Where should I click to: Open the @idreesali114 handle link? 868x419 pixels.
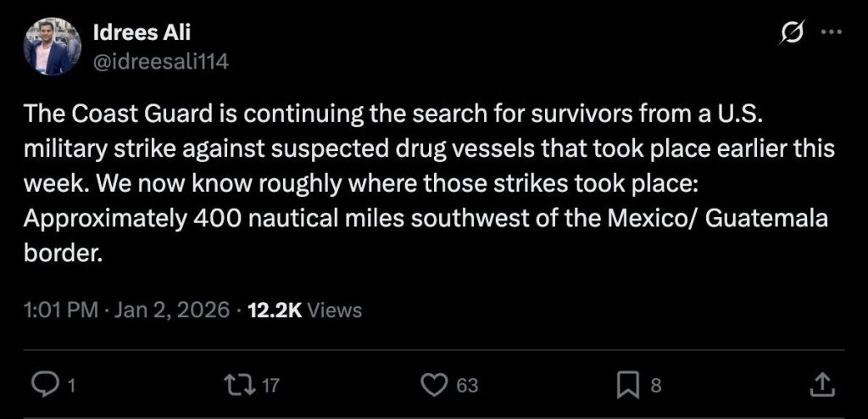click(x=160, y=61)
